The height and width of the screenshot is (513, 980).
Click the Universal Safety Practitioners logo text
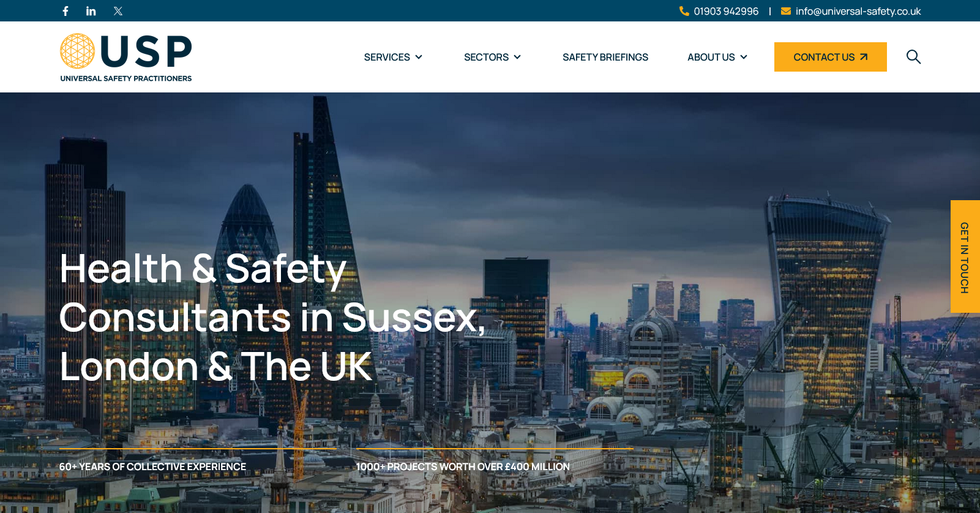pyautogui.click(x=126, y=78)
